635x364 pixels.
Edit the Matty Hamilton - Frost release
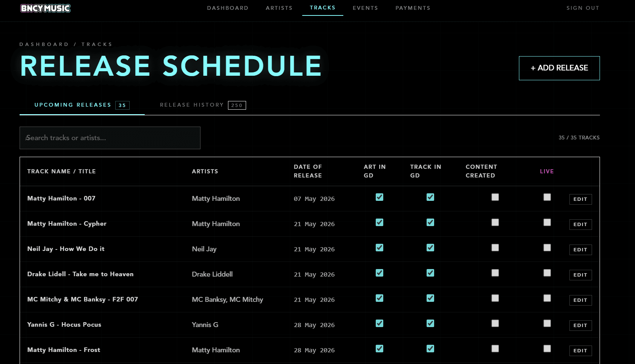[580, 350]
